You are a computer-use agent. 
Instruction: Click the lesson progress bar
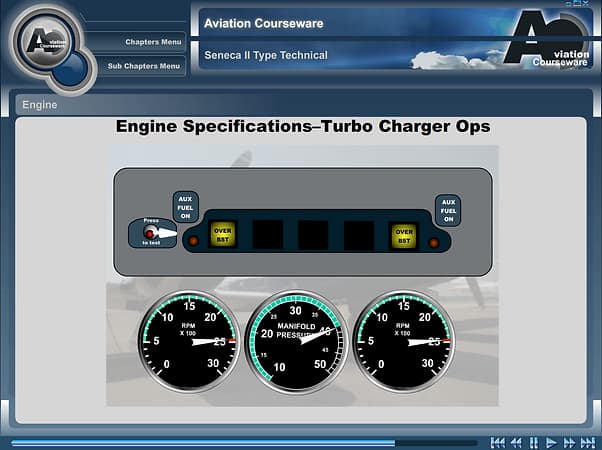(243, 443)
